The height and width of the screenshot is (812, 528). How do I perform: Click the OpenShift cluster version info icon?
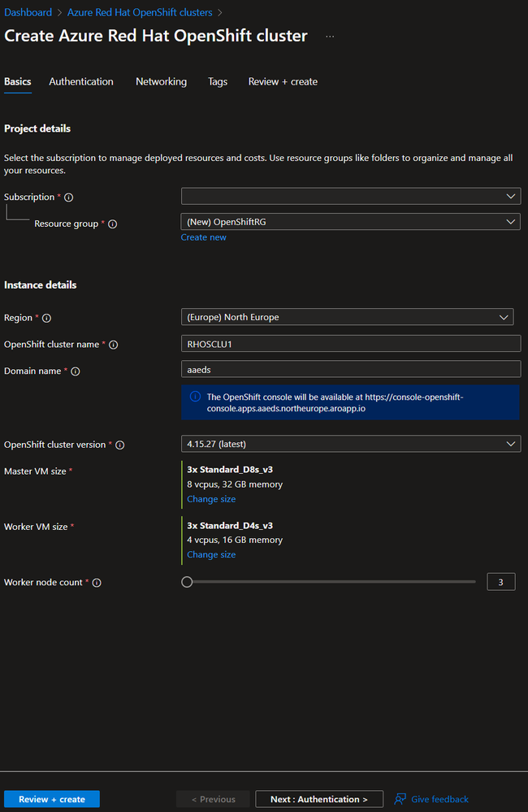(119, 445)
